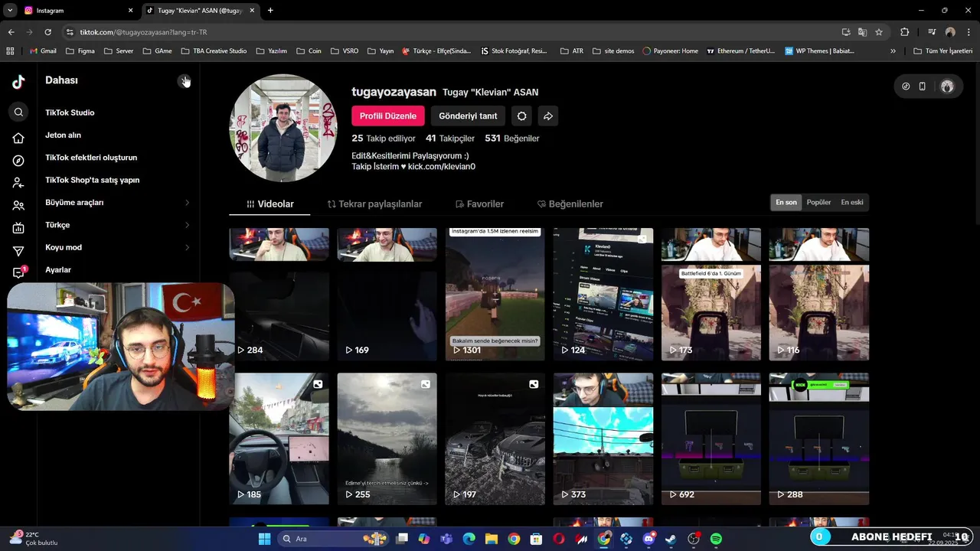Click the search magnifier icon in sidebar
The image size is (980, 551).
click(18, 112)
